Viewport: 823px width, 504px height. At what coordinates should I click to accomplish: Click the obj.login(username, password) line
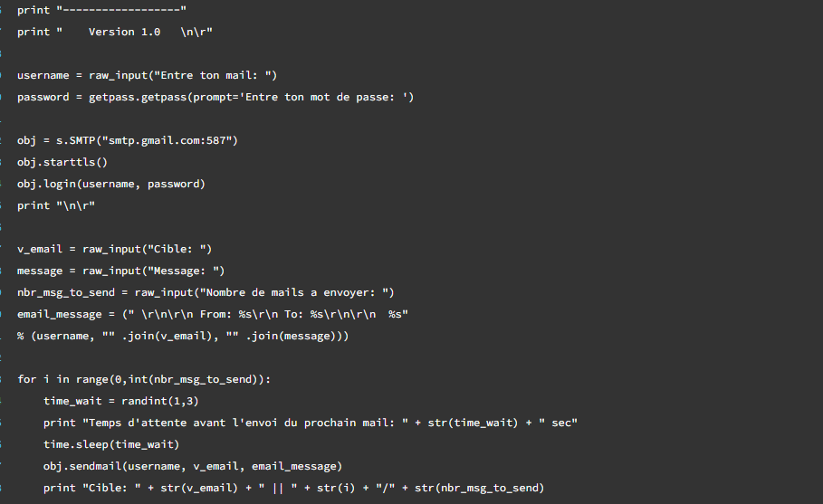pyautogui.click(x=110, y=184)
